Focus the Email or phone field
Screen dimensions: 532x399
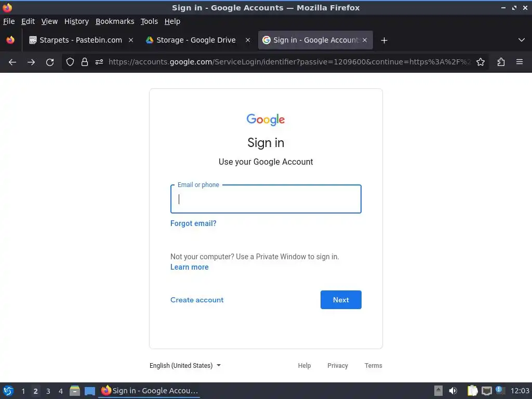pos(266,199)
